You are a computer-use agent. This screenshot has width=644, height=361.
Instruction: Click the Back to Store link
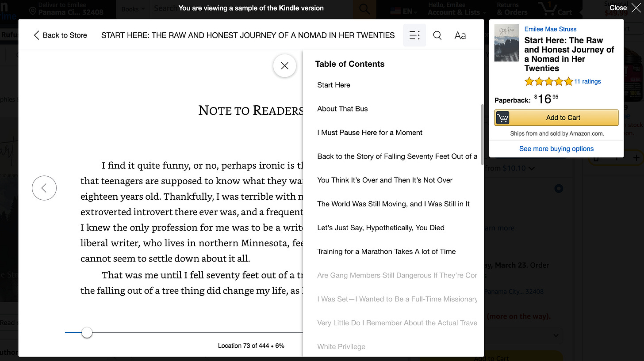[x=60, y=35]
